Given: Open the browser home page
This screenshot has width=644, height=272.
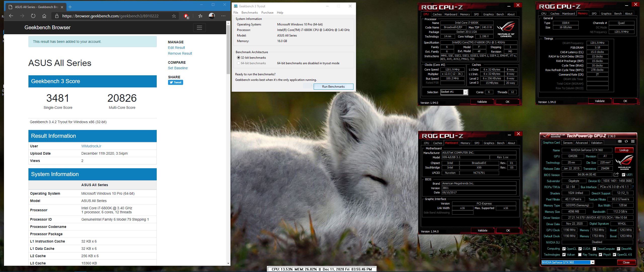Looking at the screenshot, I should pyautogui.click(x=44, y=16).
